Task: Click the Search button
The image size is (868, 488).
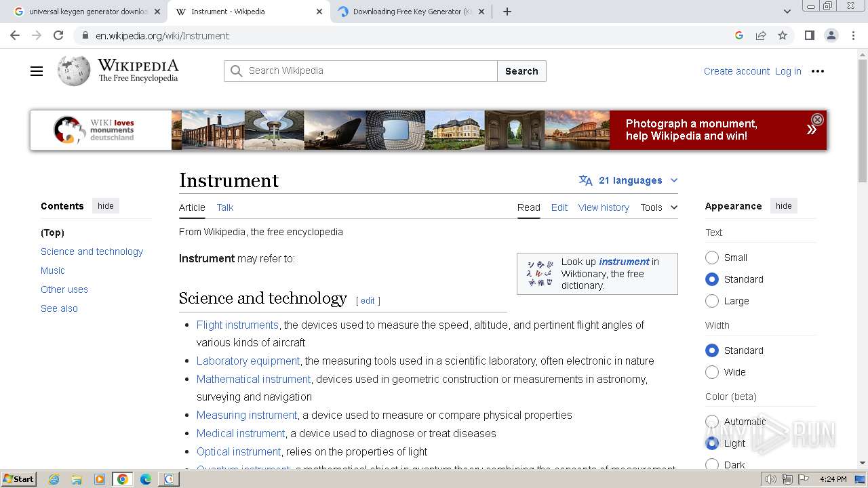Action: pyautogui.click(x=521, y=71)
